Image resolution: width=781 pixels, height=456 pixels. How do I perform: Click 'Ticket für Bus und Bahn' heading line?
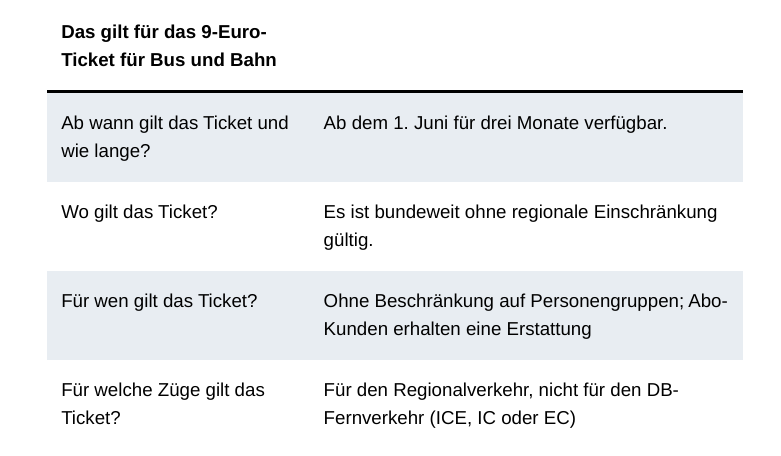click(x=168, y=60)
